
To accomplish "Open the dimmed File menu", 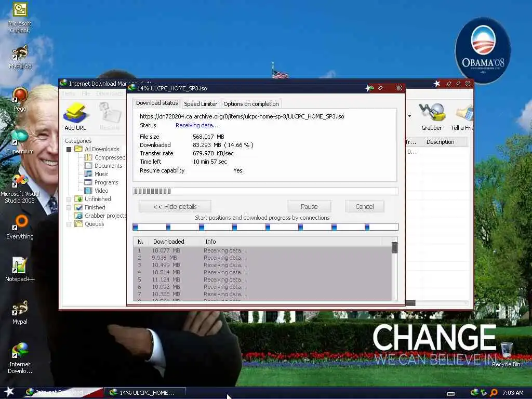I will (x=86, y=94).
